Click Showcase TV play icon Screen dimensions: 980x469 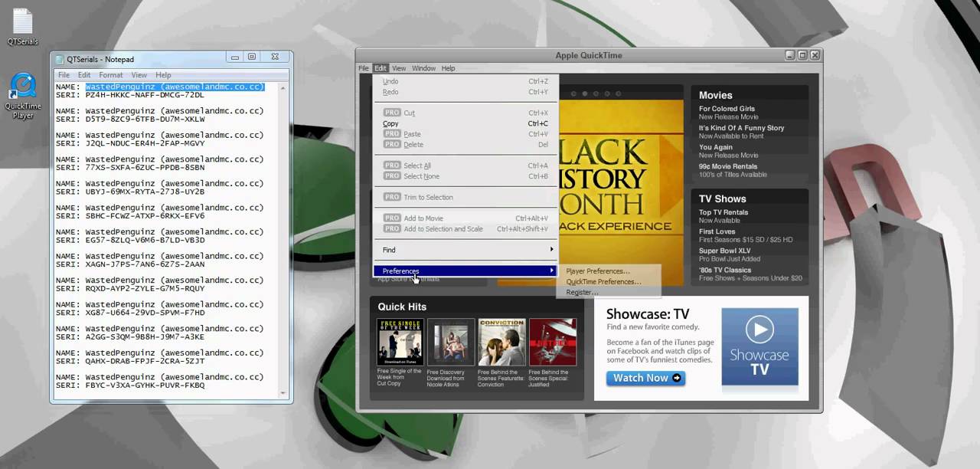pyautogui.click(x=759, y=330)
